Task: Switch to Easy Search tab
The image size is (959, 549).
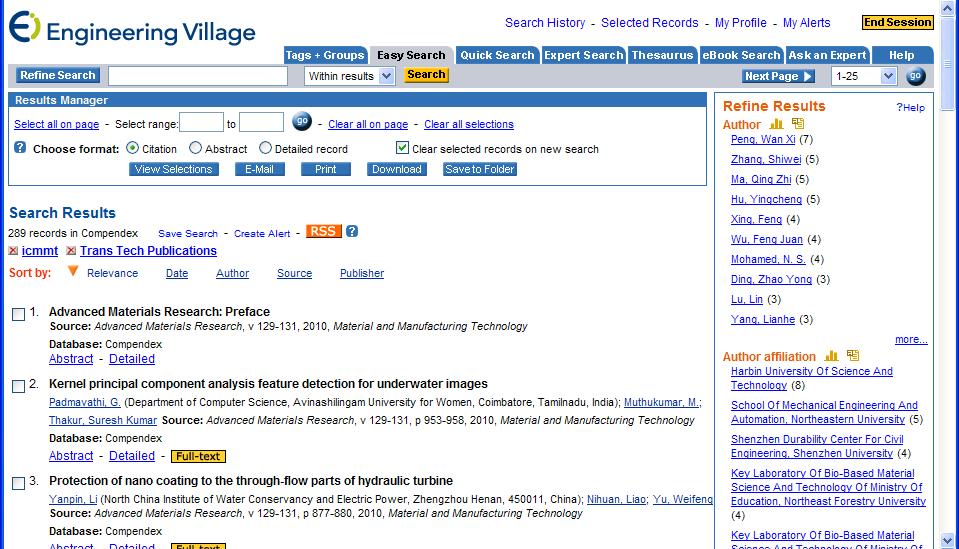Action: coord(411,55)
